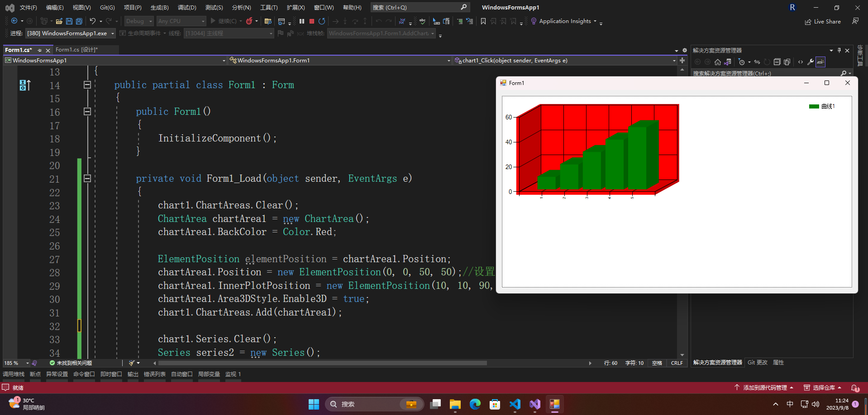Image resolution: width=868 pixels, height=415 pixels.
Task: Open VS Code from the taskbar
Action: 515,404
